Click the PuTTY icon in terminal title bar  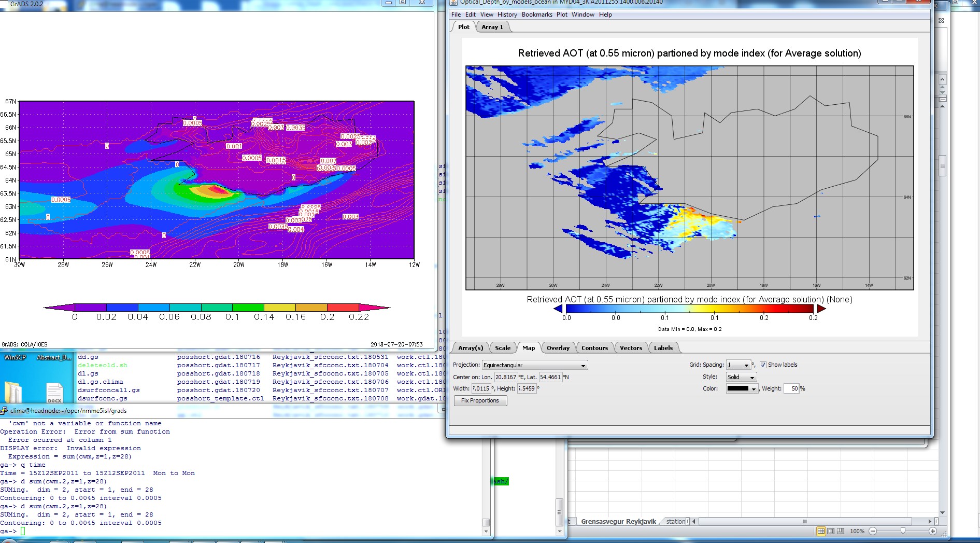pyautogui.click(x=4, y=410)
